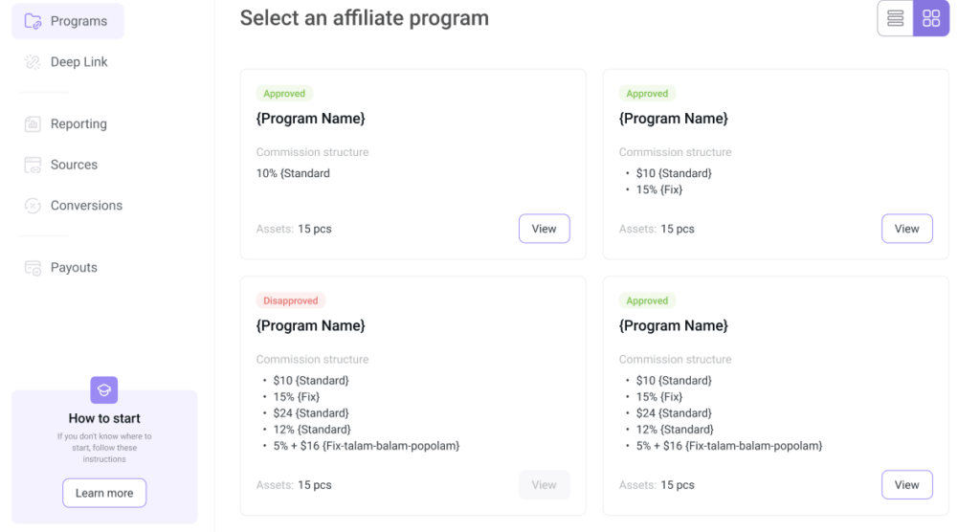Click the Deep Link icon
This screenshot has height=532, width=980.
[x=33, y=62]
